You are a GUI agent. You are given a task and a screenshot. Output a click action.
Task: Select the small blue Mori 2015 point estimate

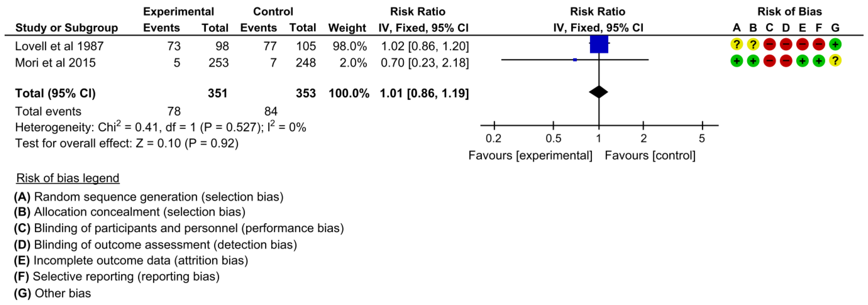click(575, 60)
